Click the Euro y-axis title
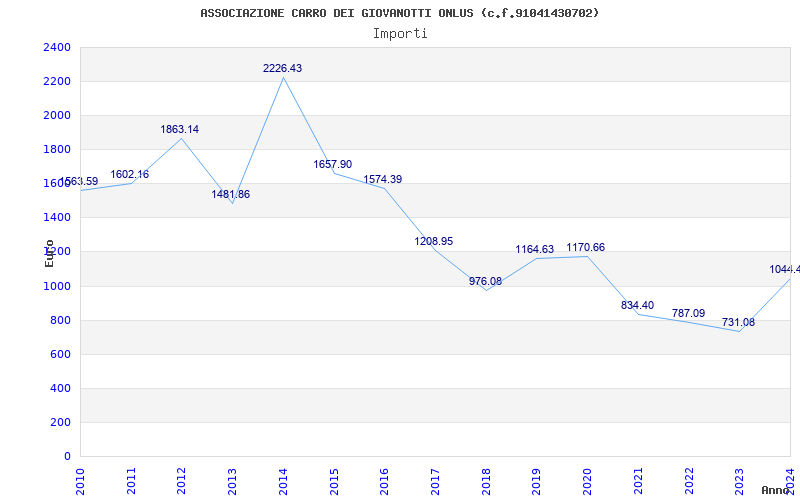 [x=49, y=253]
